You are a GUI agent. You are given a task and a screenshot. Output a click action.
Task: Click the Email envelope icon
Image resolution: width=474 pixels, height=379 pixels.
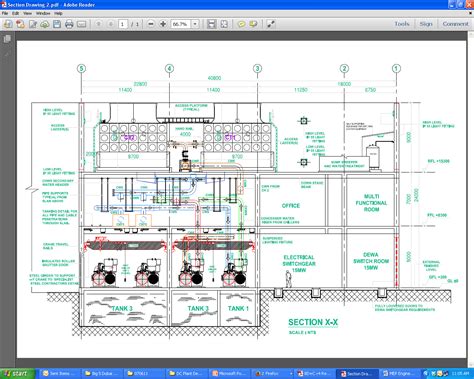[x=82, y=24]
